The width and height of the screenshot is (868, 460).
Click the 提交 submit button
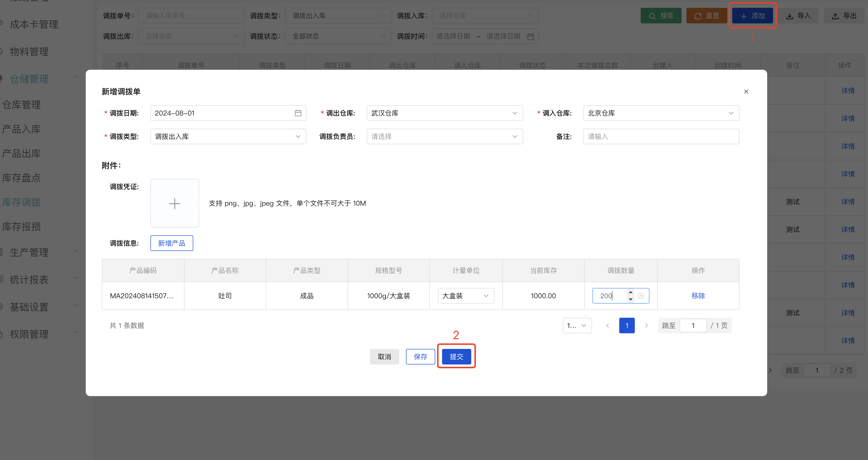tap(456, 356)
